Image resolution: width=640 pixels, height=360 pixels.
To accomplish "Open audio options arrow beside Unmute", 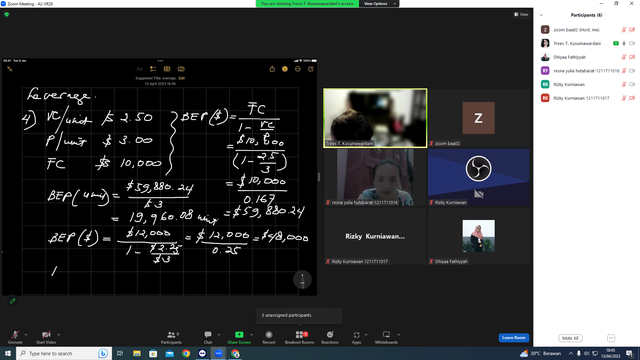I will tap(26, 335).
